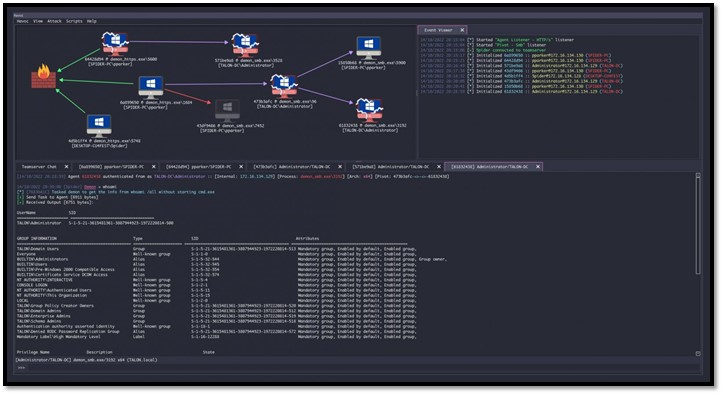723x395 pixels.
Task: Close the [61832438] Administrator/TALON-DC tab
Action: point(538,167)
